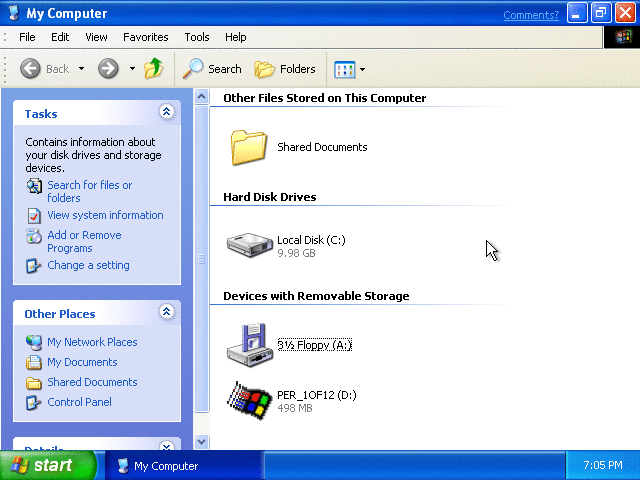Open My Network Places link

point(92,342)
